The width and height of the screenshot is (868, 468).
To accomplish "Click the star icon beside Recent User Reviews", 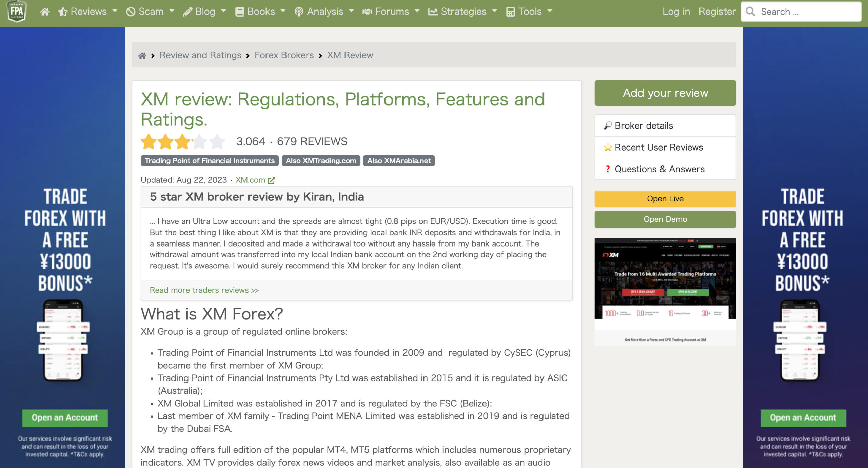I will pyautogui.click(x=608, y=148).
